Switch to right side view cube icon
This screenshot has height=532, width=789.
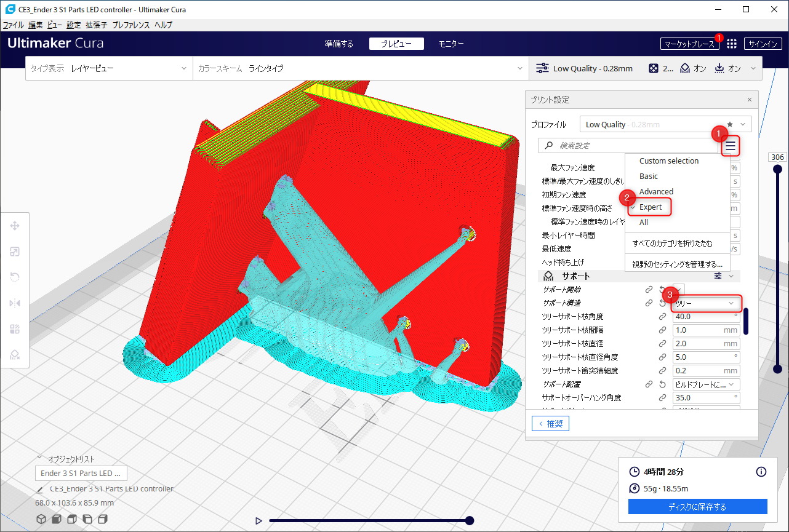[103, 519]
